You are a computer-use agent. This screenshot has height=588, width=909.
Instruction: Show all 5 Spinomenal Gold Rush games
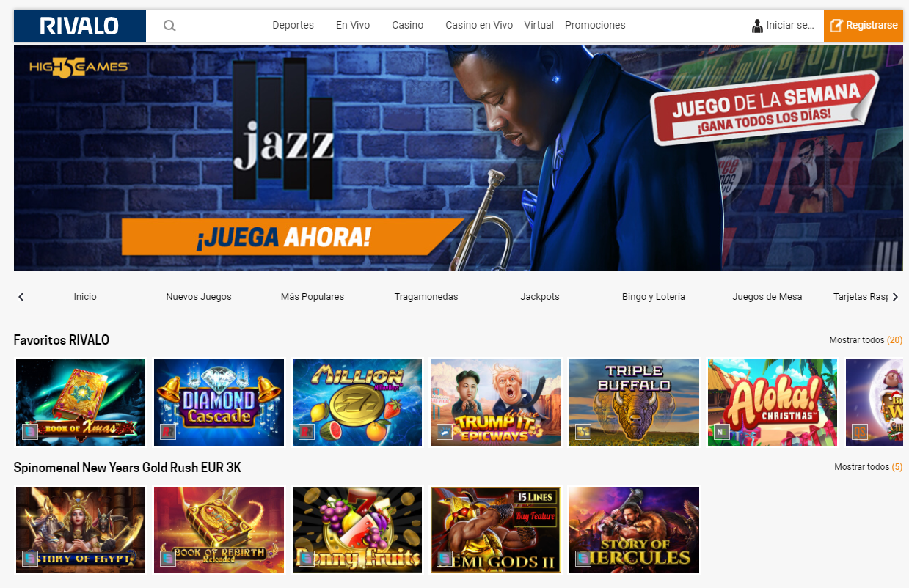(869, 467)
